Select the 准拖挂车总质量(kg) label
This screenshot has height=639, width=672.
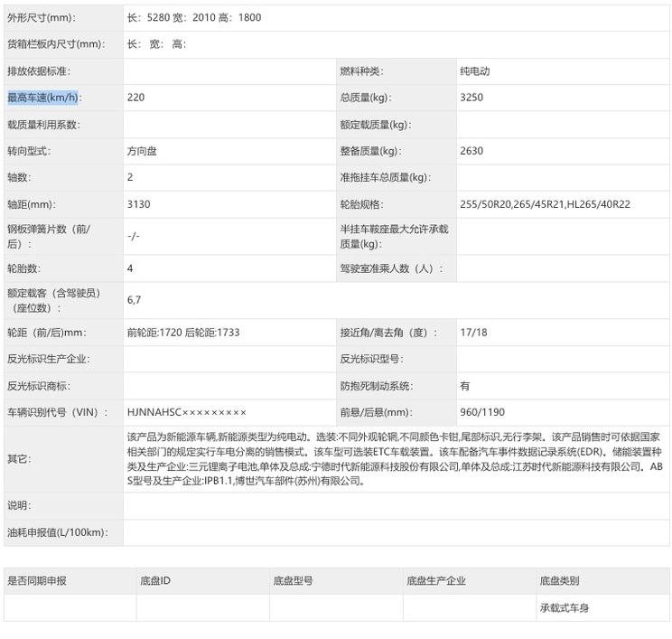click(x=386, y=177)
